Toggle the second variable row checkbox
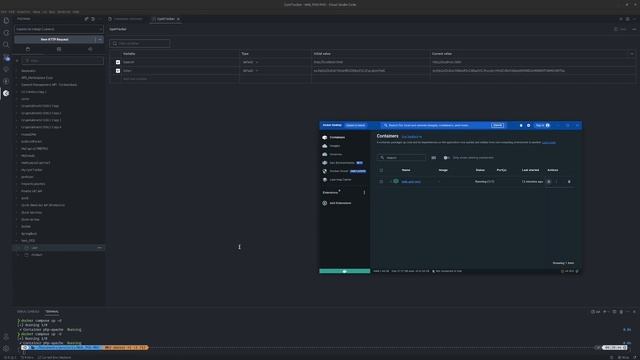 118,71
